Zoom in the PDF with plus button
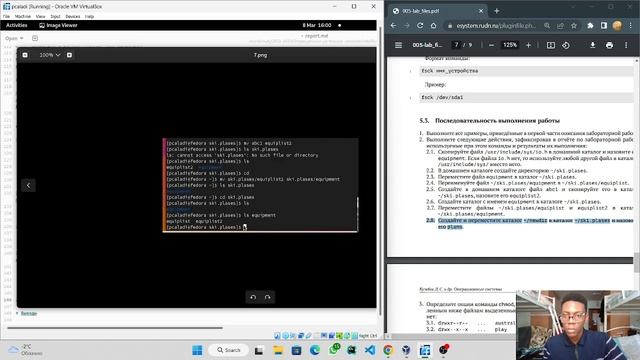This screenshot has width=640, height=360. coord(528,45)
